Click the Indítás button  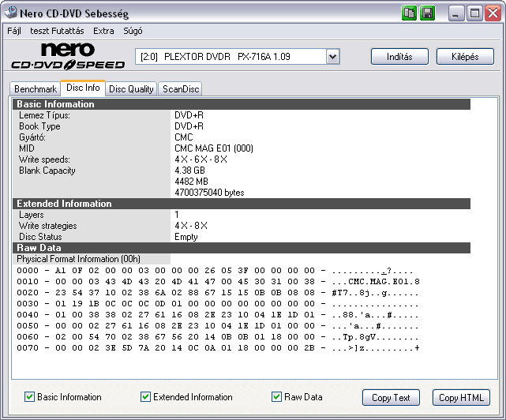(x=399, y=57)
